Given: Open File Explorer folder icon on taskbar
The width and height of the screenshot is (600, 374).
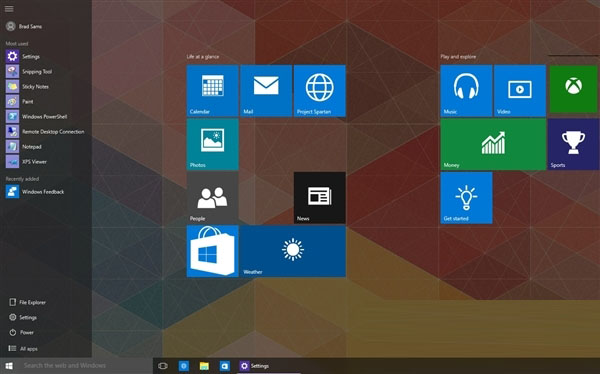Looking at the screenshot, I should (x=204, y=366).
